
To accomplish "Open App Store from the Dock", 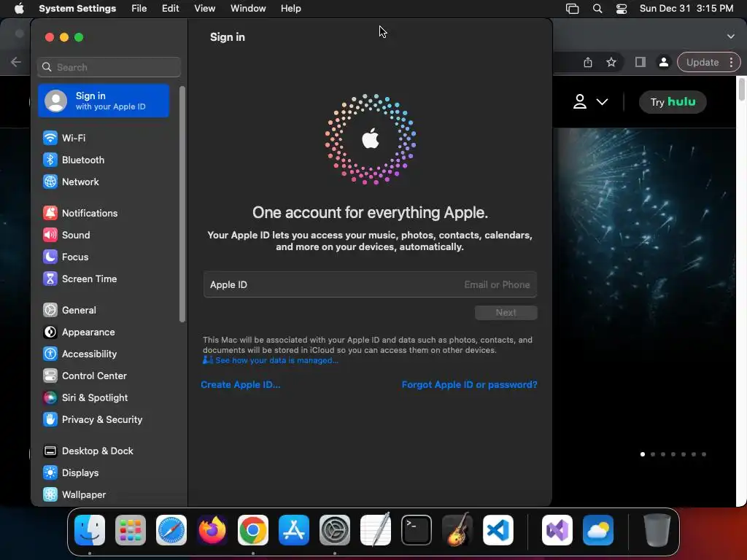I will coord(294,530).
